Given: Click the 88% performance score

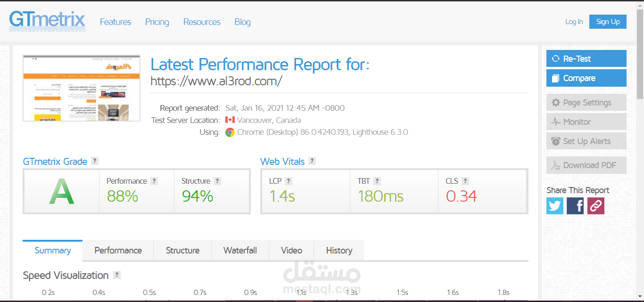Looking at the screenshot, I should coord(122,196).
